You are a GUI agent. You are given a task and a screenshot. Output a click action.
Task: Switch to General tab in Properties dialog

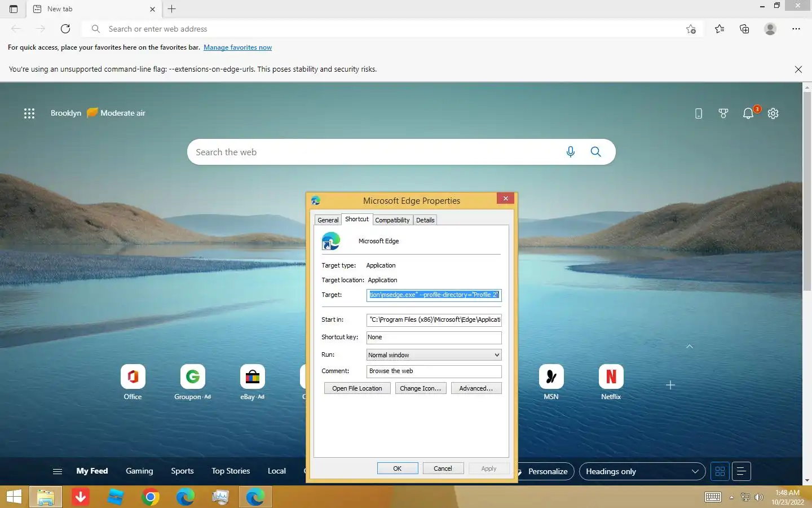pyautogui.click(x=328, y=220)
